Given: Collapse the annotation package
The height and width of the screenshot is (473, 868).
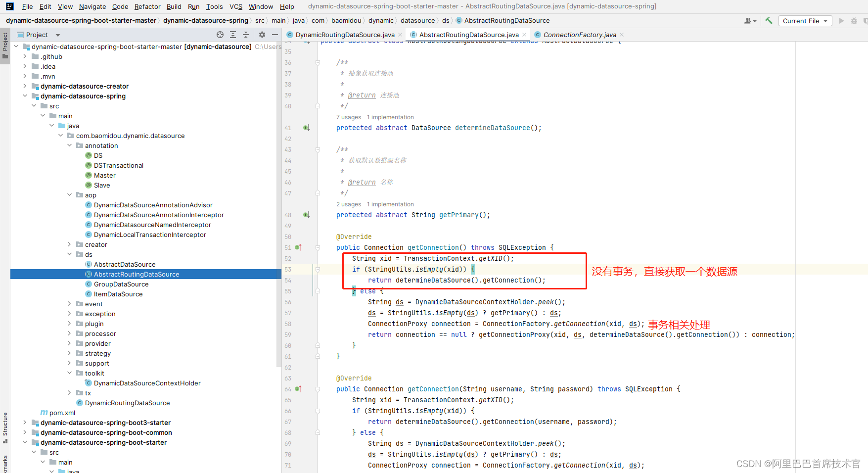Looking at the screenshot, I should pyautogui.click(x=69, y=145).
